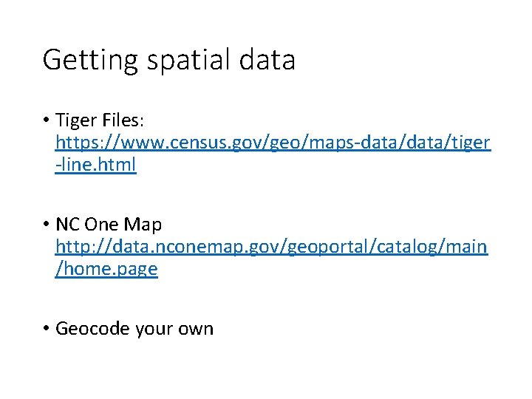Click the word "data" in the title
The width and height of the screenshot is (532, 399).
(x=267, y=60)
